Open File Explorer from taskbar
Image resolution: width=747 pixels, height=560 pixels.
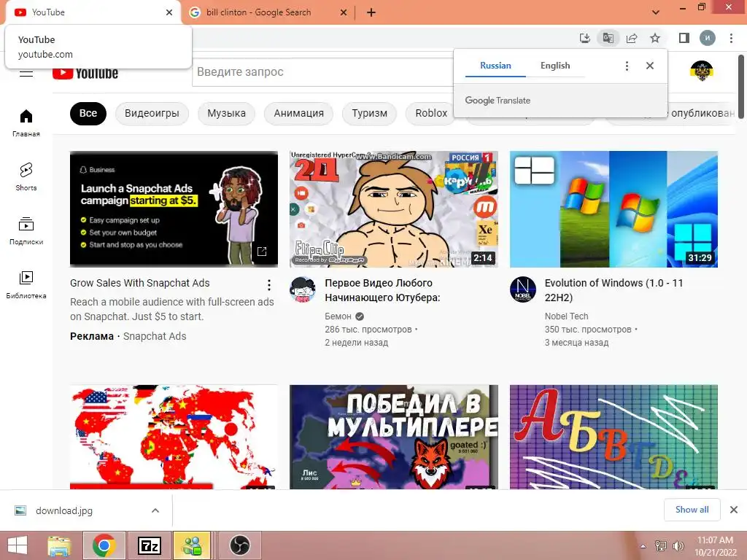pos(60,545)
